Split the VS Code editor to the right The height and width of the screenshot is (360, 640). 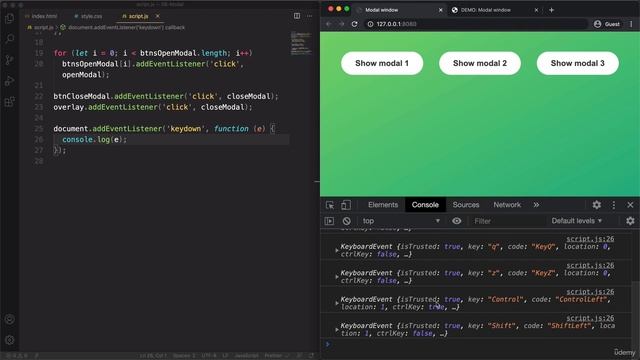coord(297,16)
